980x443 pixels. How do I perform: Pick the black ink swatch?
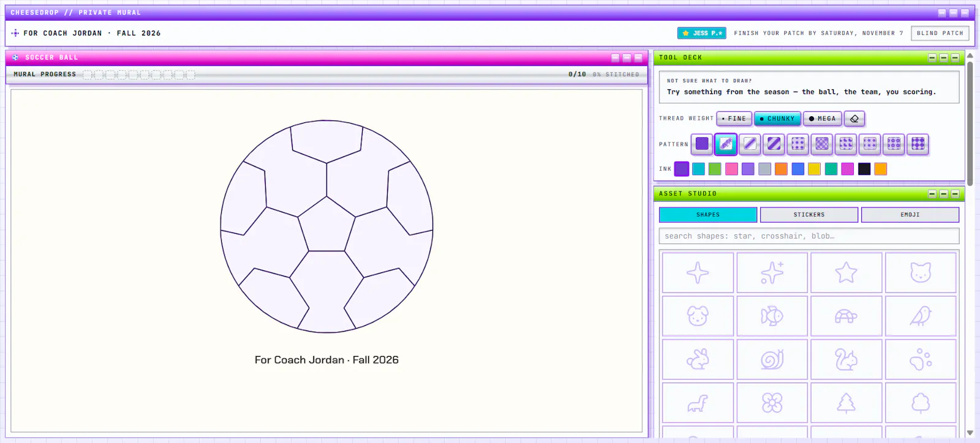(864, 169)
